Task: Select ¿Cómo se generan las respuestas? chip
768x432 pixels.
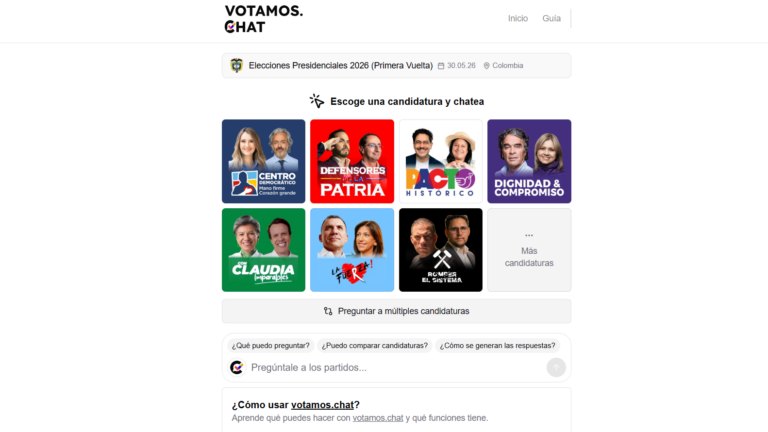Action: 497,345
